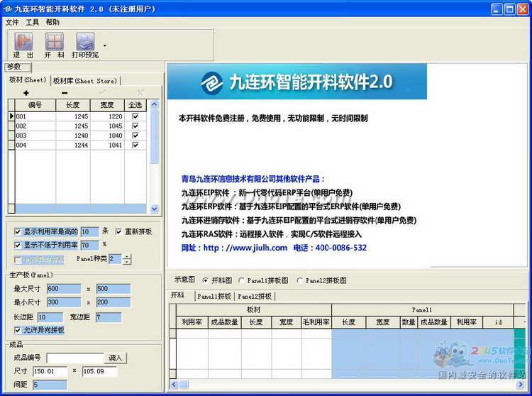Open 打印预览 print preview
Viewport: 532px width, 396px height.
85,45
